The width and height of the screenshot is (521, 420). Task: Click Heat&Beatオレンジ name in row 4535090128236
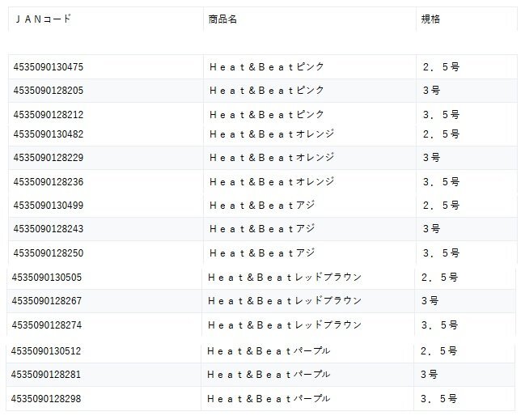coord(272,182)
